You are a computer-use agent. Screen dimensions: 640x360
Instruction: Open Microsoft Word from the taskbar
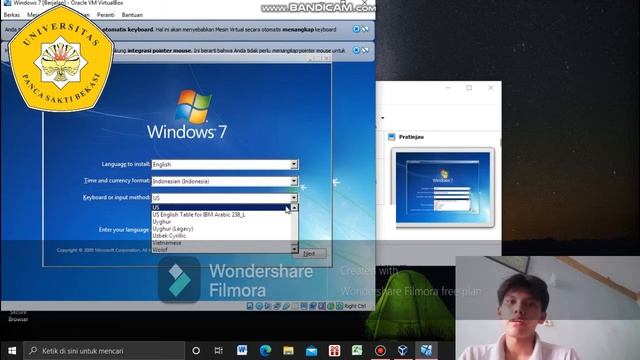(x=242, y=350)
